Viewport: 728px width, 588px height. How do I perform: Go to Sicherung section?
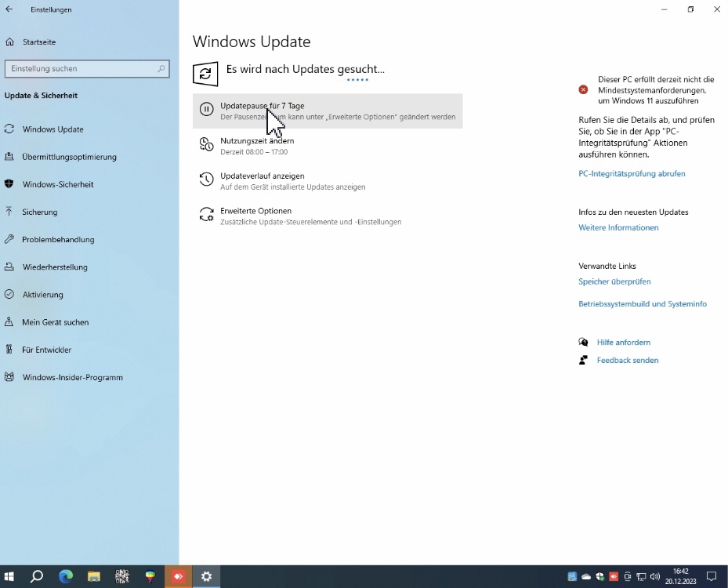click(x=40, y=212)
